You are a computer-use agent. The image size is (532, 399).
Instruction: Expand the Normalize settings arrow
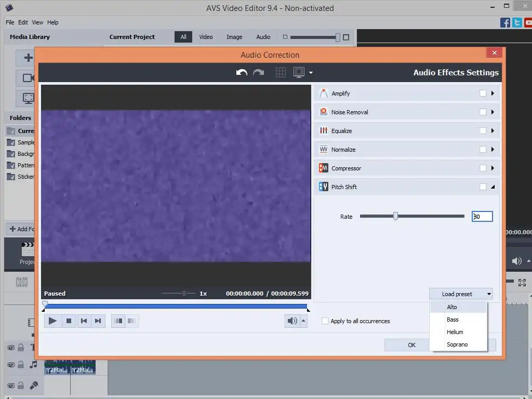[493, 149]
